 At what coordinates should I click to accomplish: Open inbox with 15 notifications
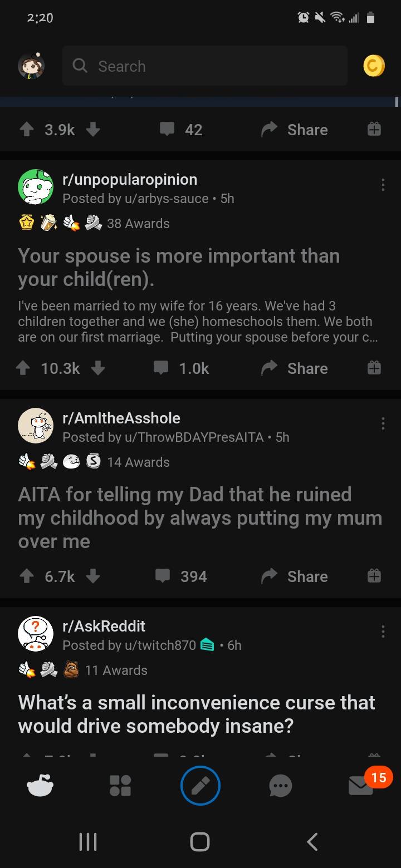pyautogui.click(x=361, y=786)
